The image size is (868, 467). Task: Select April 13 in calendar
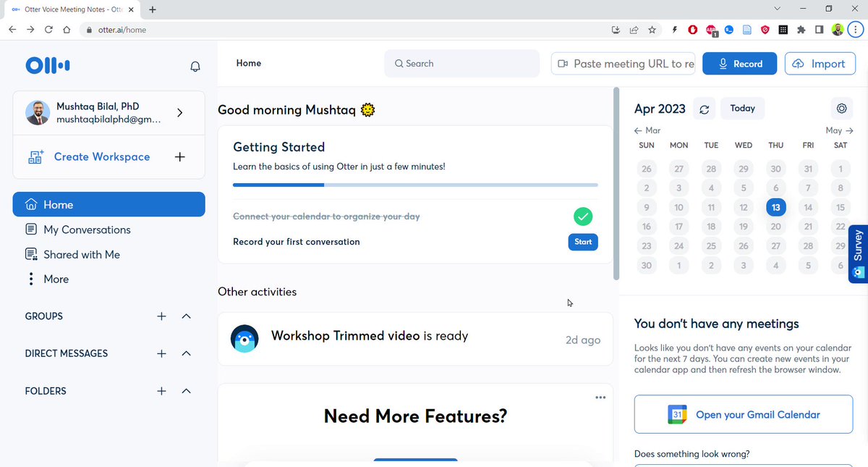coord(775,207)
